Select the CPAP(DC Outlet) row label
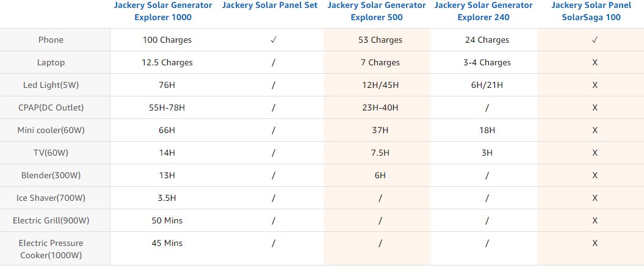 pos(51,107)
